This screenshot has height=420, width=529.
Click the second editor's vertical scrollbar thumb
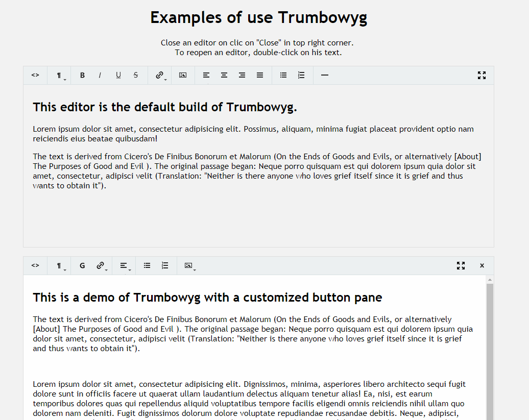click(490, 352)
